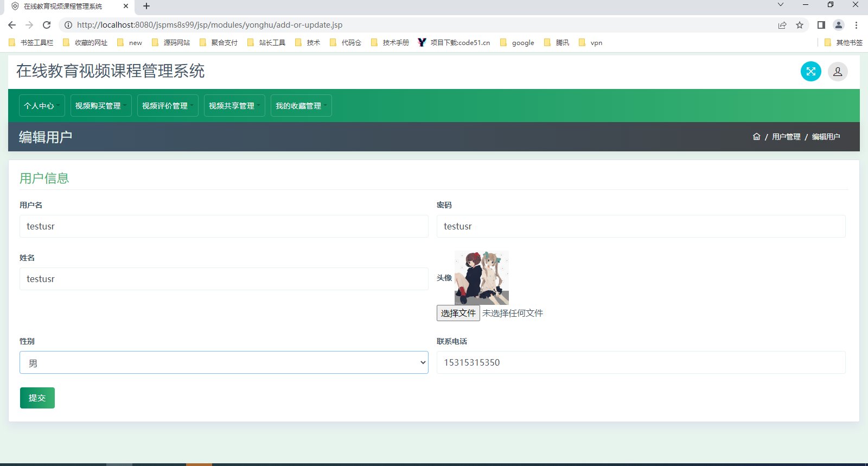Expand the 视频共享管理 menu

[234, 106]
